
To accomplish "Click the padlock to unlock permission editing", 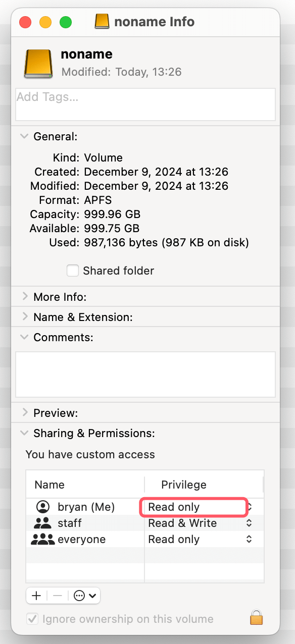I will pos(256,618).
